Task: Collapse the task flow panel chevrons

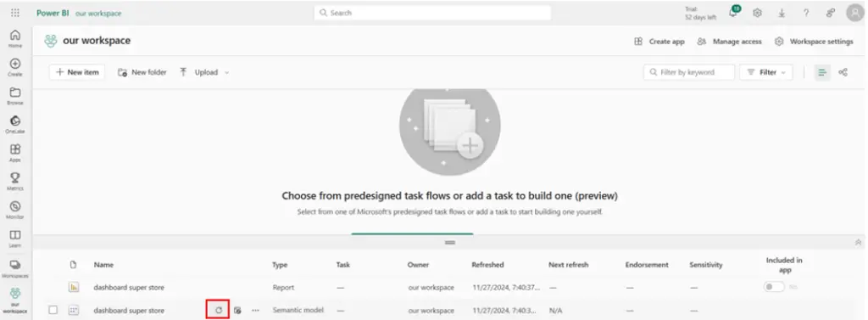Action: (x=858, y=243)
